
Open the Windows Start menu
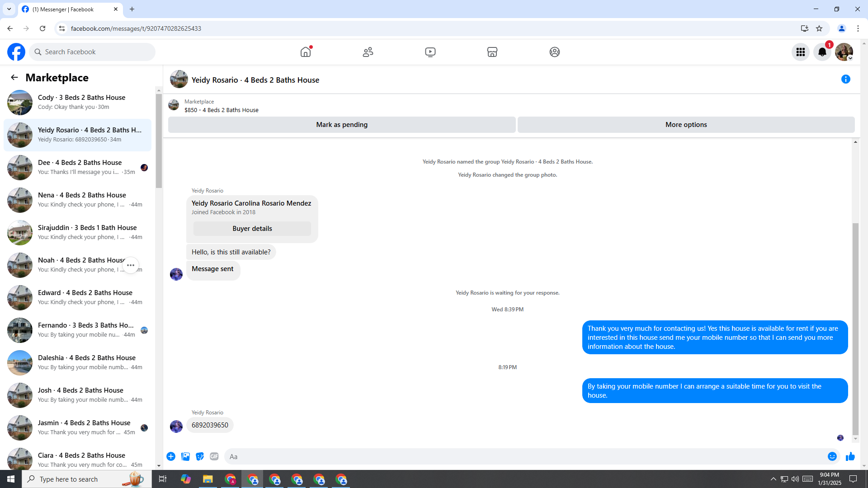pyautogui.click(x=11, y=479)
